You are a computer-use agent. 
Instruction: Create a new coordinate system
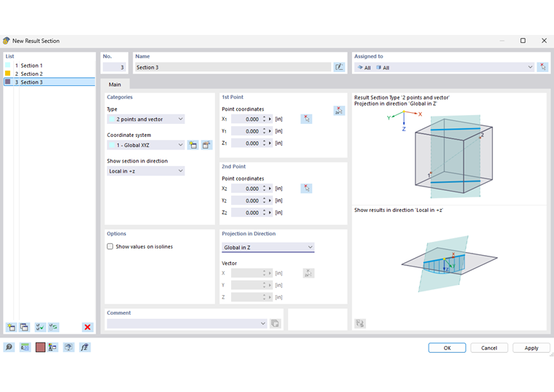pyautogui.click(x=193, y=145)
